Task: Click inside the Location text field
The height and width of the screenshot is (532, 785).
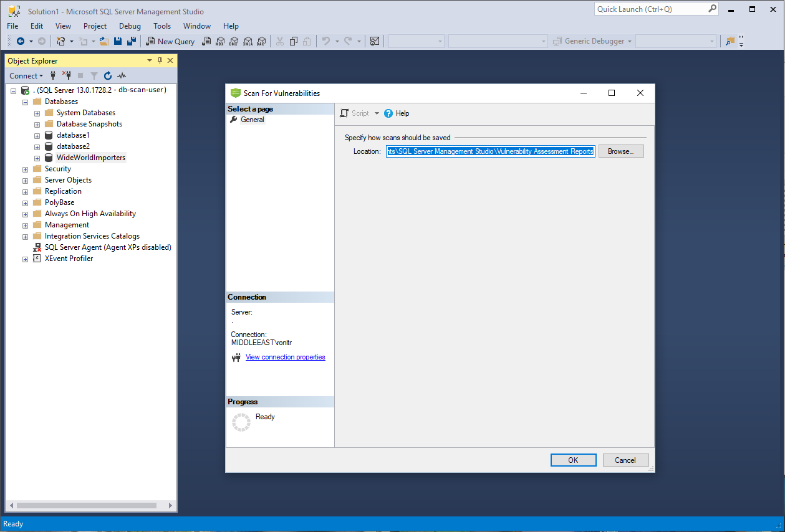Action: 490,151
